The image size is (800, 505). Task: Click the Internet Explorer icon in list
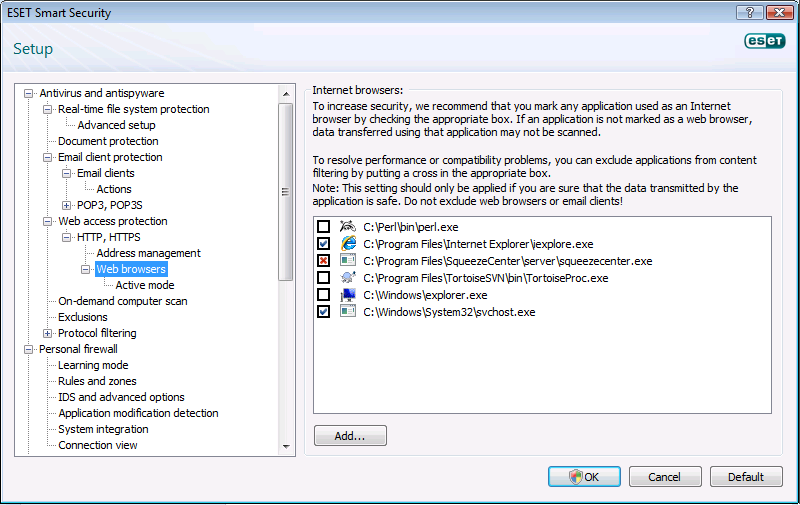[347, 244]
